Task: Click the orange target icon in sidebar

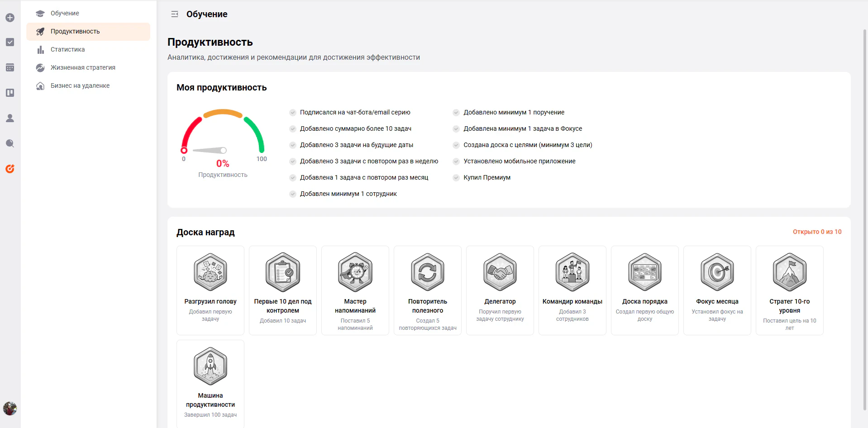Action: tap(10, 169)
